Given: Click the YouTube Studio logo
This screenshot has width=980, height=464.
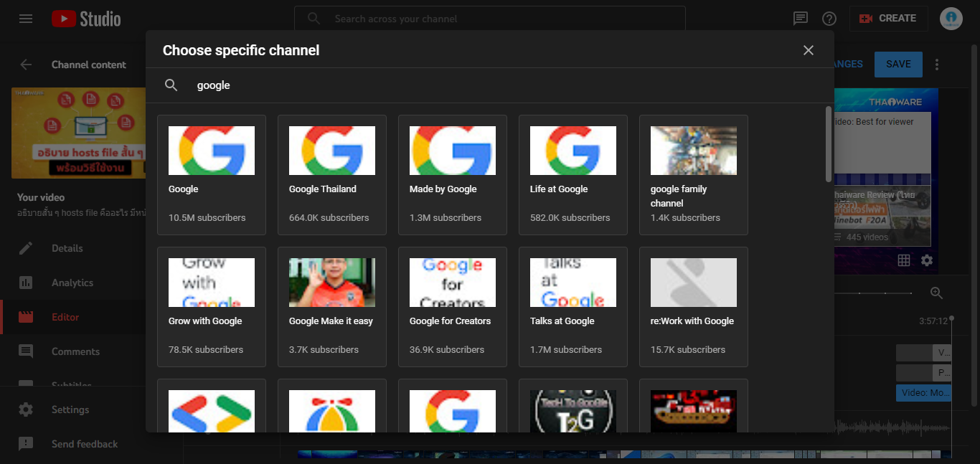Looking at the screenshot, I should click(x=86, y=19).
